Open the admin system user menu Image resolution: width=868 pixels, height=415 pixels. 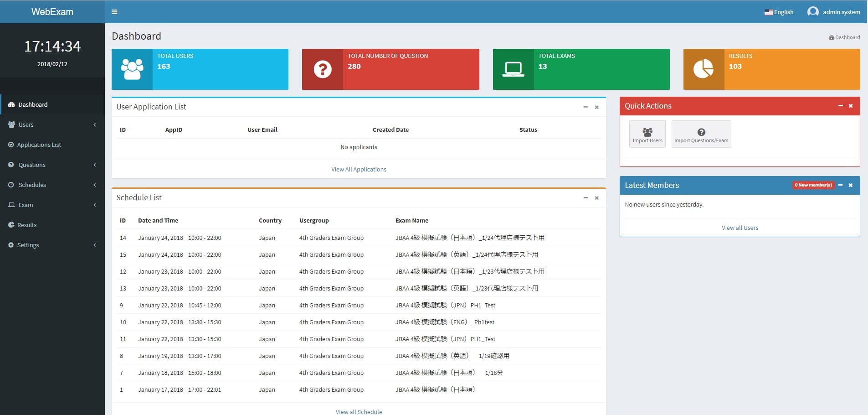(x=833, y=12)
